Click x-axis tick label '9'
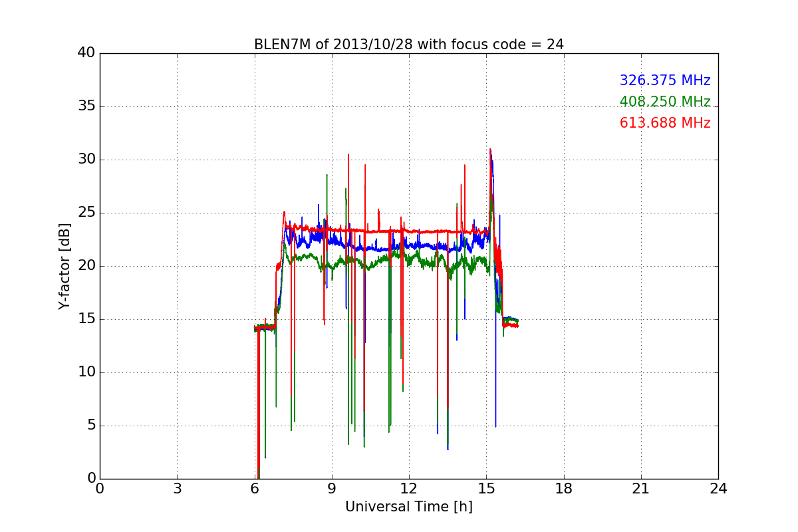 (332, 489)
